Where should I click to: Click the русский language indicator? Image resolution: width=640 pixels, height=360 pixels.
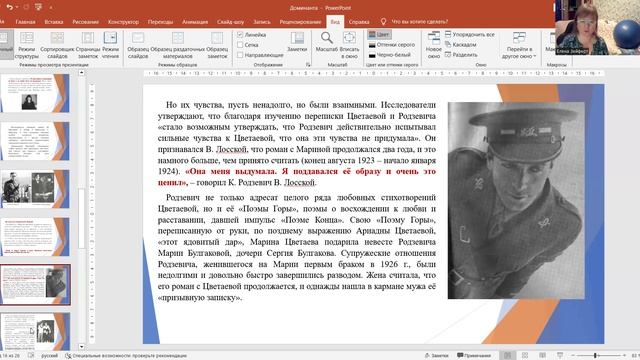click(x=49, y=356)
